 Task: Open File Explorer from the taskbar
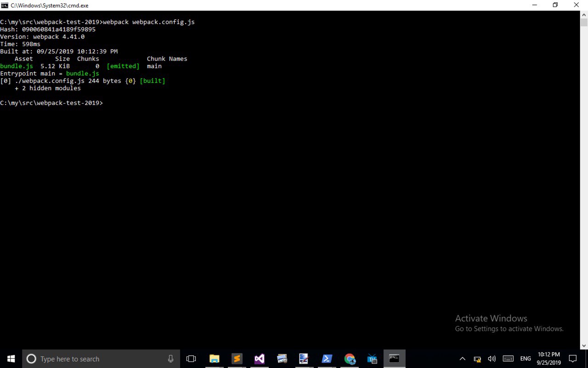(215, 359)
